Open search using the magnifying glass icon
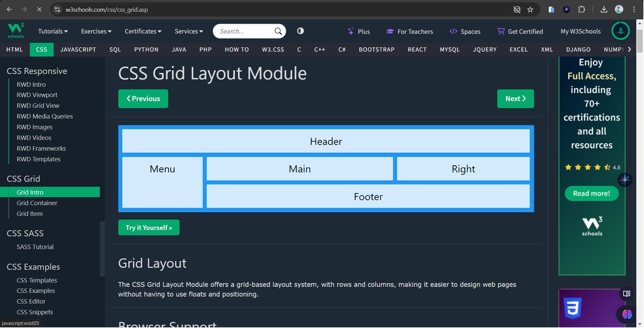The height and width of the screenshot is (328, 644). 277,31
